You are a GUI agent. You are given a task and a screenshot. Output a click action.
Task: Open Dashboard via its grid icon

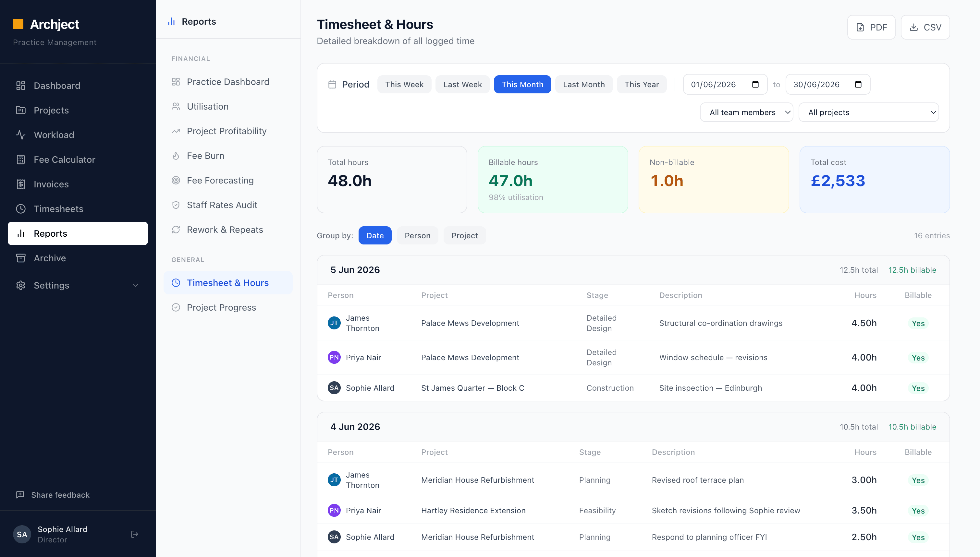click(x=21, y=85)
